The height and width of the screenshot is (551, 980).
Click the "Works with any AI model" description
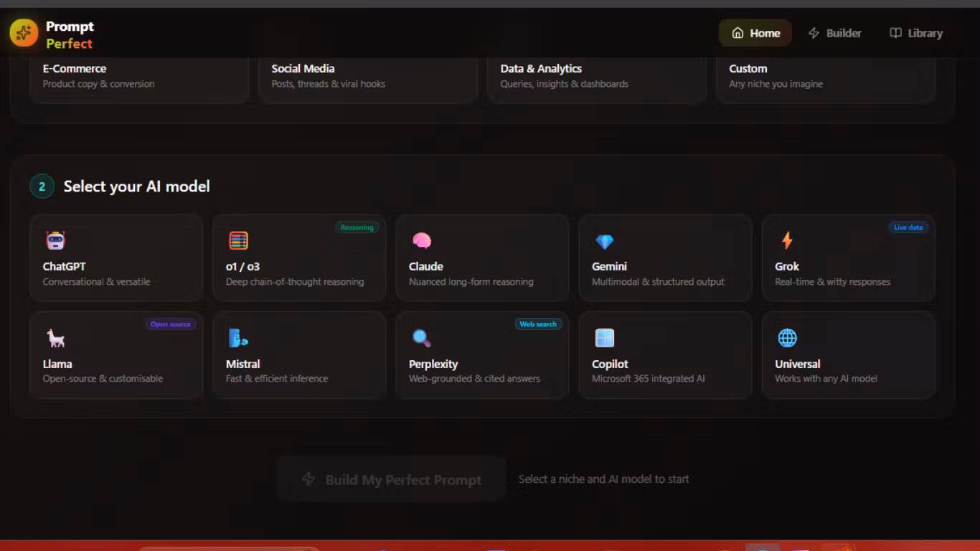click(x=826, y=379)
